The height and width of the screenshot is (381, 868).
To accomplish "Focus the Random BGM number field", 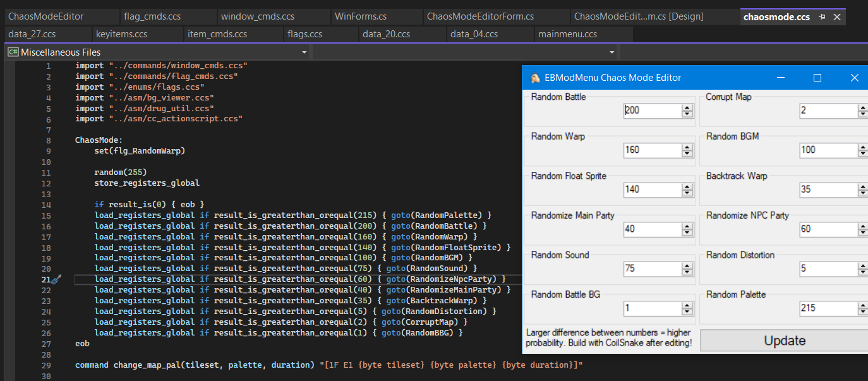I will [x=828, y=150].
